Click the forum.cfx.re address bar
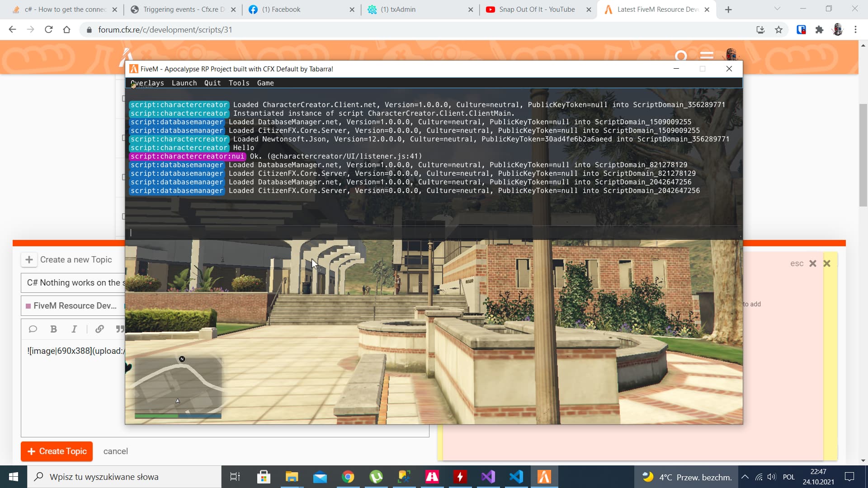 pos(416,30)
